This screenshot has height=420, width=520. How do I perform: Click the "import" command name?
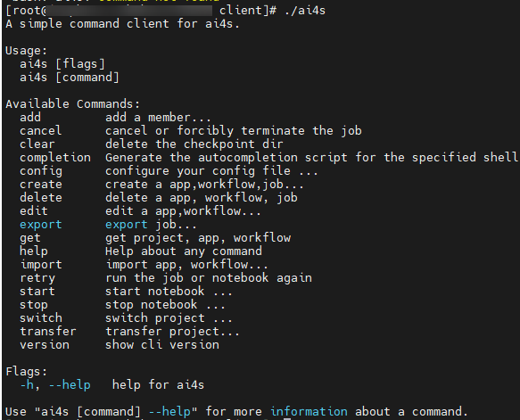[x=40, y=265]
